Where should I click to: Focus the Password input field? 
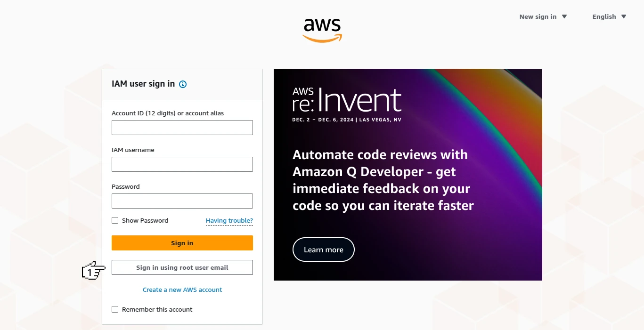[x=182, y=201]
